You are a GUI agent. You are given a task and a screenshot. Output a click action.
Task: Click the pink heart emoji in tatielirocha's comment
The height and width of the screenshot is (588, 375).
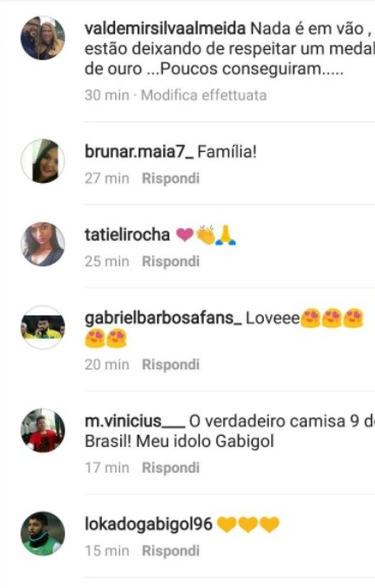(x=184, y=235)
